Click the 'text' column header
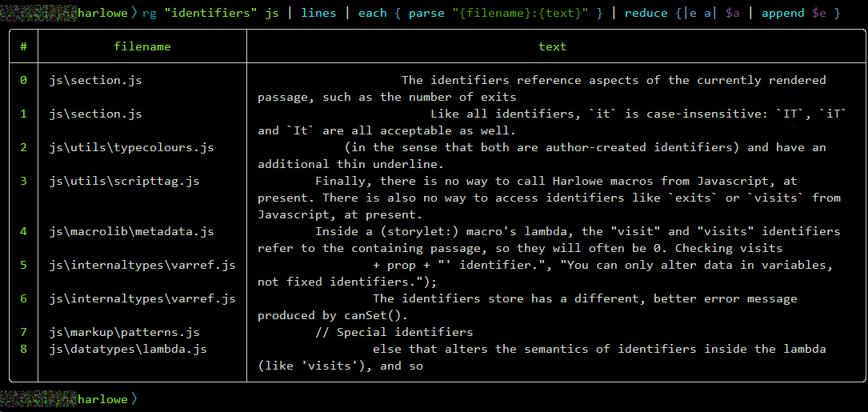The image size is (868, 412). pos(552,46)
